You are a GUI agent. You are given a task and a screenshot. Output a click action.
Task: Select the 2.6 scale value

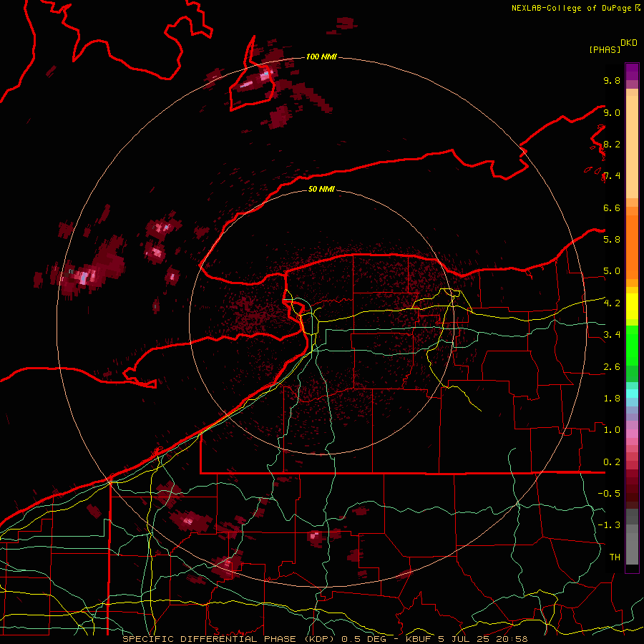click(x=612, y=367)
